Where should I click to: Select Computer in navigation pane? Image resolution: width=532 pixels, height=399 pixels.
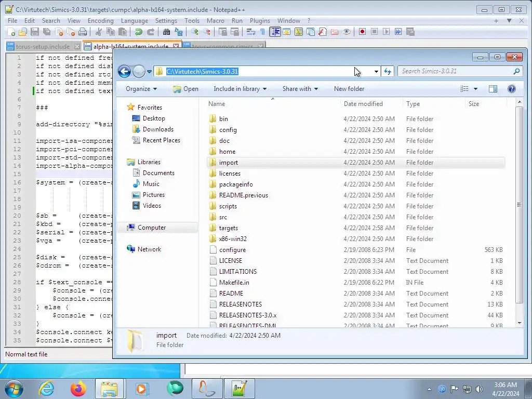(151, 228)
